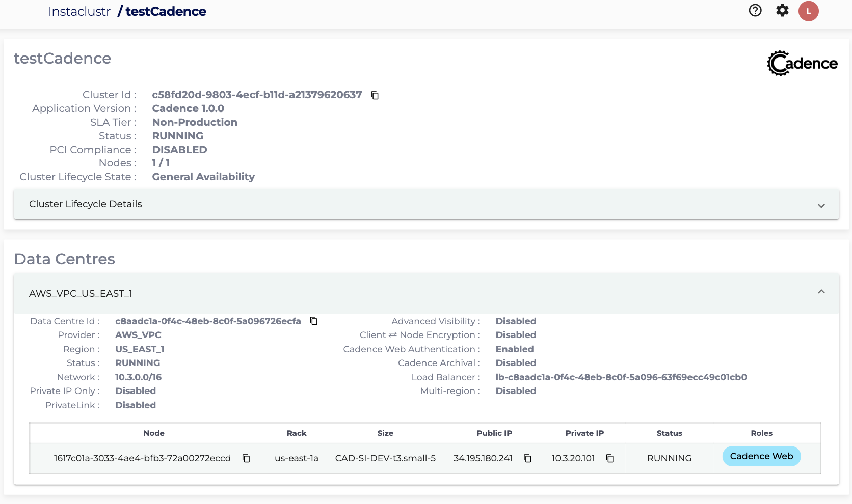The image size is (852, 504).
Task: Go to Instaclustr home breadcrumb
Action: click(x=79, y=12)
